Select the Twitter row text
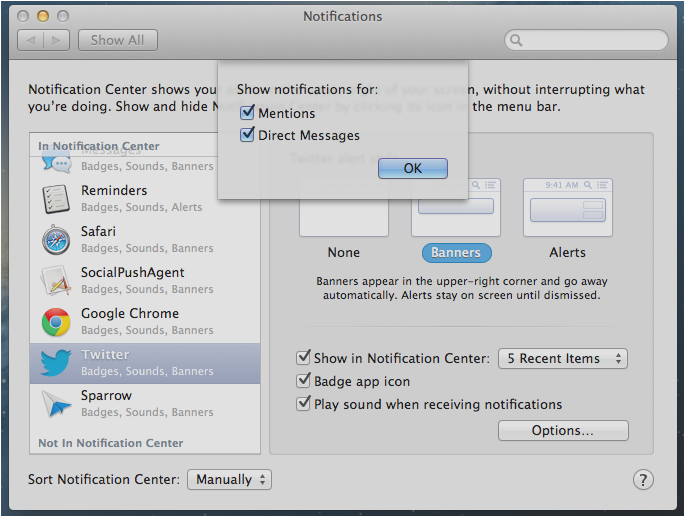The image size is (685, 517). click(105, 354)
